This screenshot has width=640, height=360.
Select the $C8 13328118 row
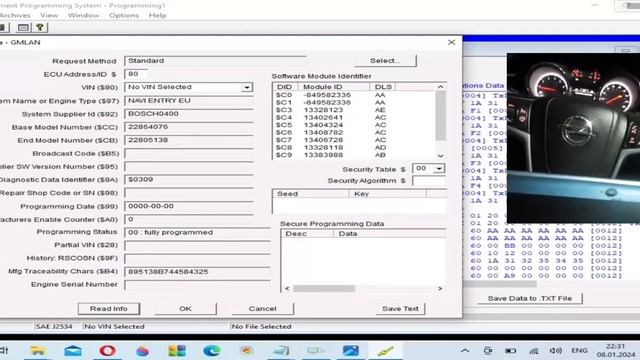pyautogui.click(x=353, y=147)
